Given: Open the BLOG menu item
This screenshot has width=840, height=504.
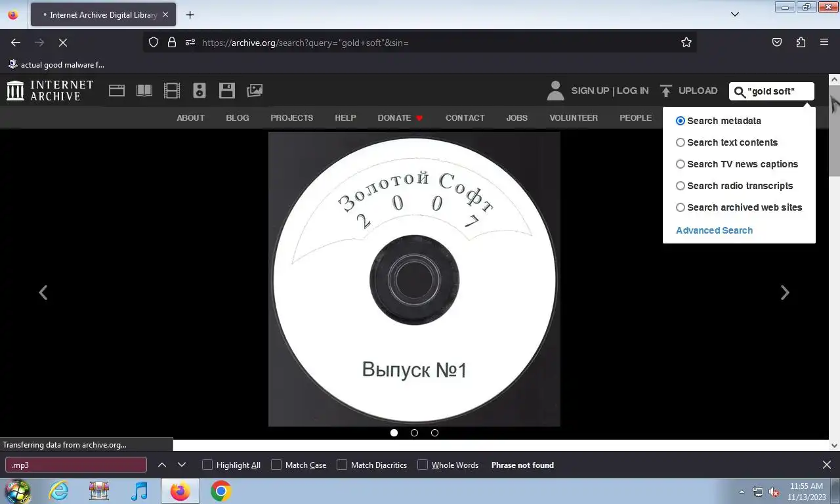Looking at the screenshot, I should click(238, 118).
